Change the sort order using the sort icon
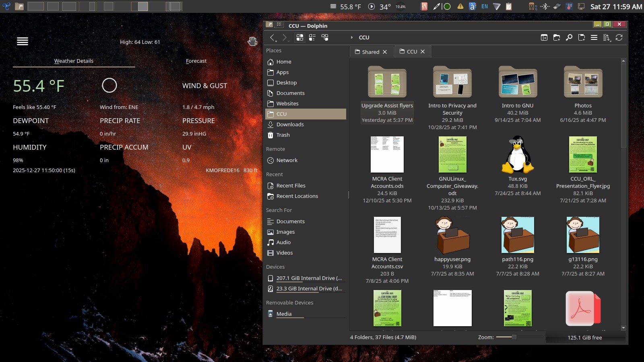Screen dimensions: 644x362 point(607,37)
